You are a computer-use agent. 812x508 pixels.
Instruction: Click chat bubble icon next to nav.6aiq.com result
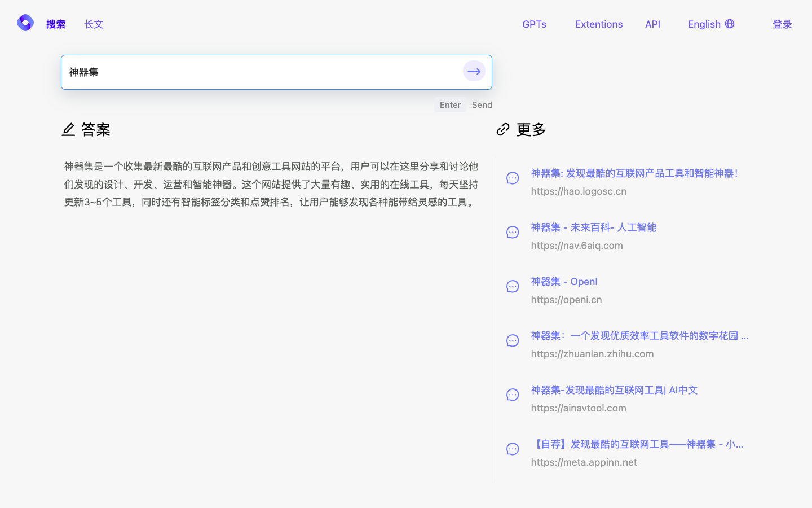513,232
